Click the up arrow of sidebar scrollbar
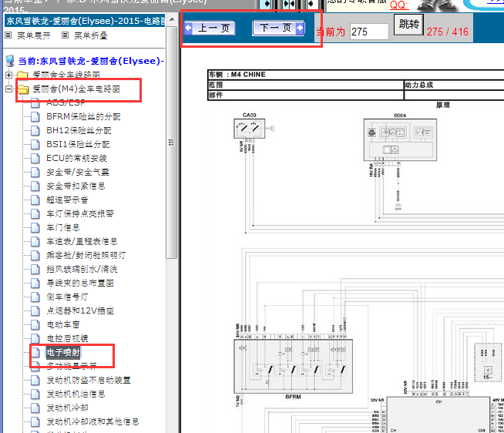This screenshot has height=433, width=504. click(x=172, y=19)
